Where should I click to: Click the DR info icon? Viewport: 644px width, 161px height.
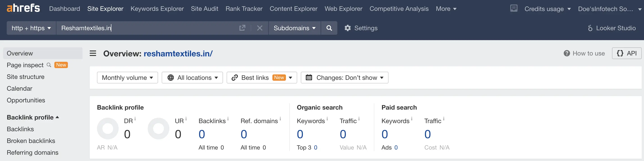click(x=135, y=119)
